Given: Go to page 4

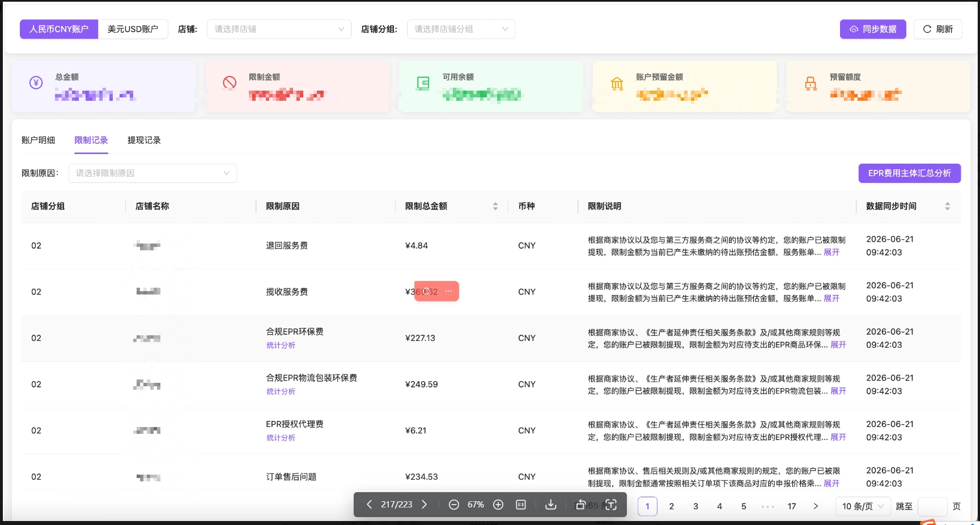Looking at the screenshot, I should click(720, 506).
